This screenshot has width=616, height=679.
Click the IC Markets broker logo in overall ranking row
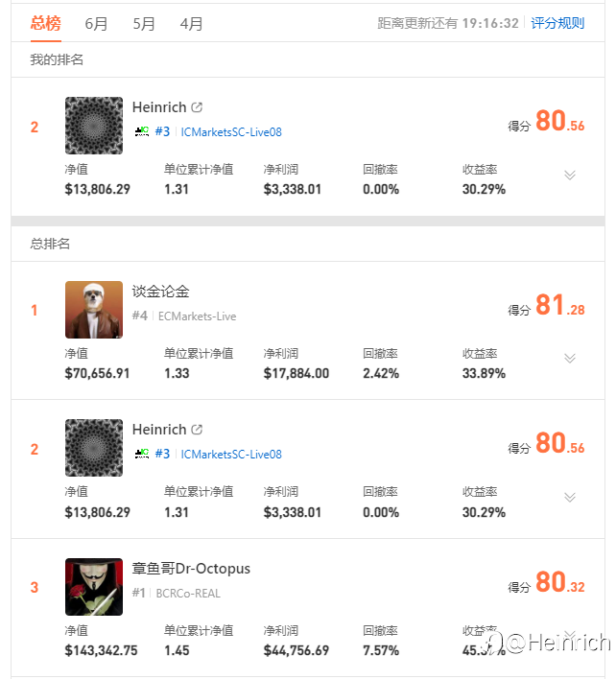click(x=142, y=454)
